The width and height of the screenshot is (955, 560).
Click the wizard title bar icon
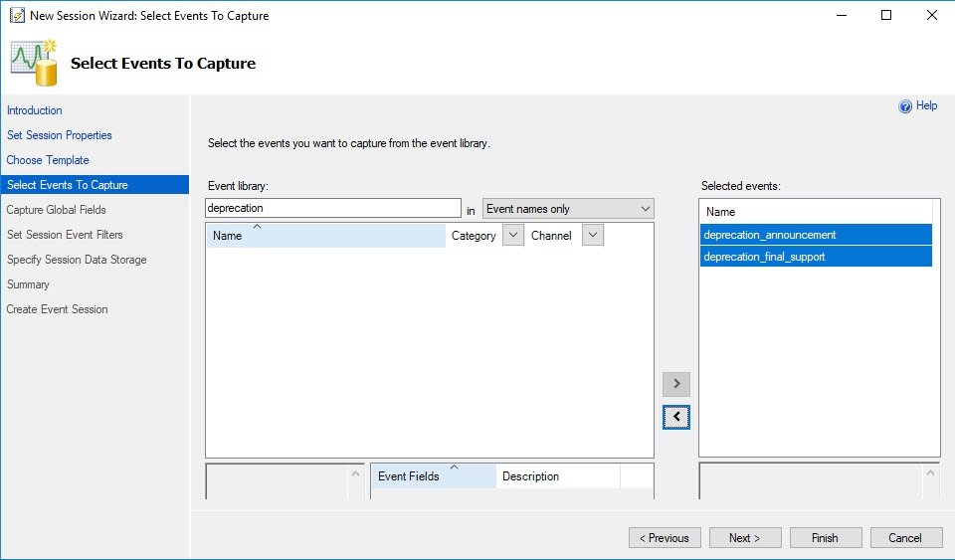tap(17, 15)
